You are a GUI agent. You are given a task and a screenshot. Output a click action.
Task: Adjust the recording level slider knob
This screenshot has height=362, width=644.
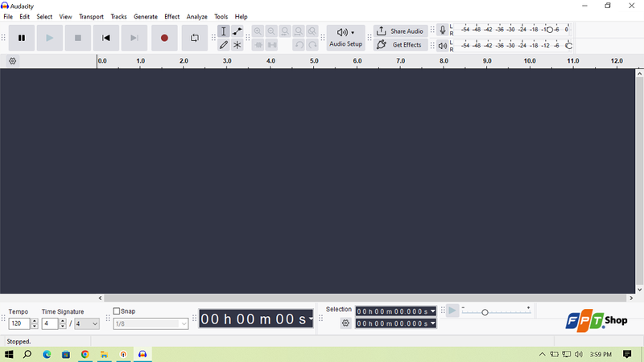pos(550,30)
